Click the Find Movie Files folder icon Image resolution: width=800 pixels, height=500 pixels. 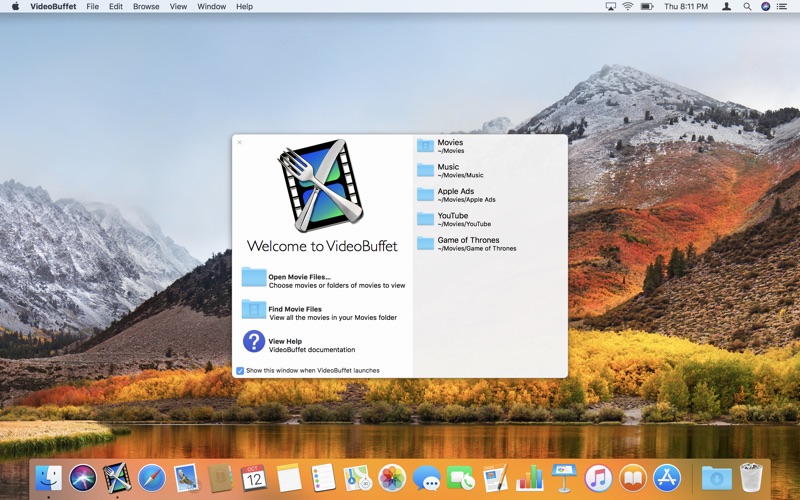point(254,309)
